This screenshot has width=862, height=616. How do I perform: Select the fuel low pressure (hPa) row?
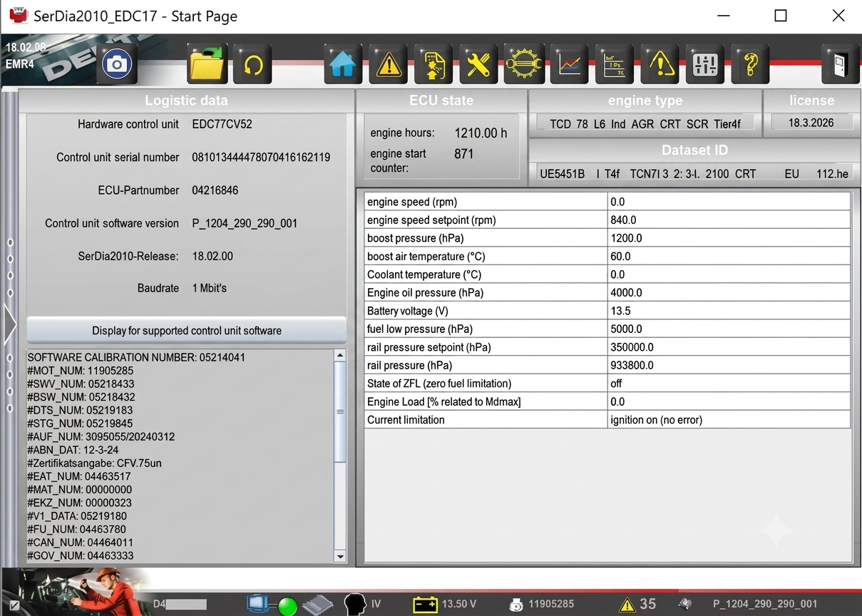pos(607,329)
